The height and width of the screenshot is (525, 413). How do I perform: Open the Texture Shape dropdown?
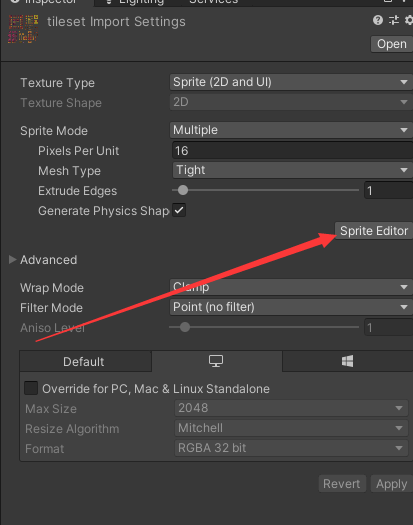[291, 102]
